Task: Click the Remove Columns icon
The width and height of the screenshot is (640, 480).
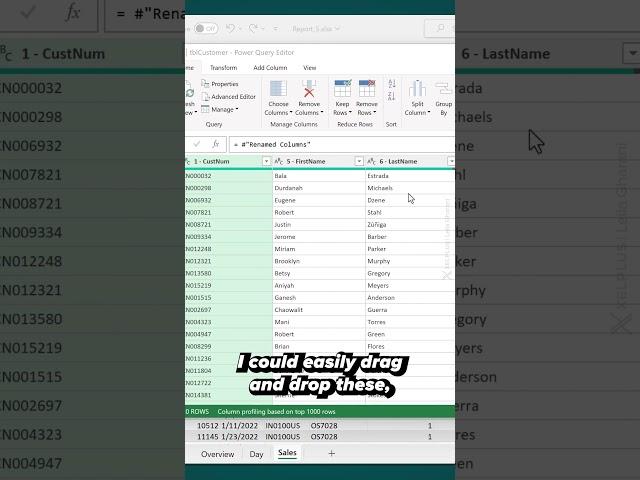Action: pyautogui.click(x=309, y=89)
